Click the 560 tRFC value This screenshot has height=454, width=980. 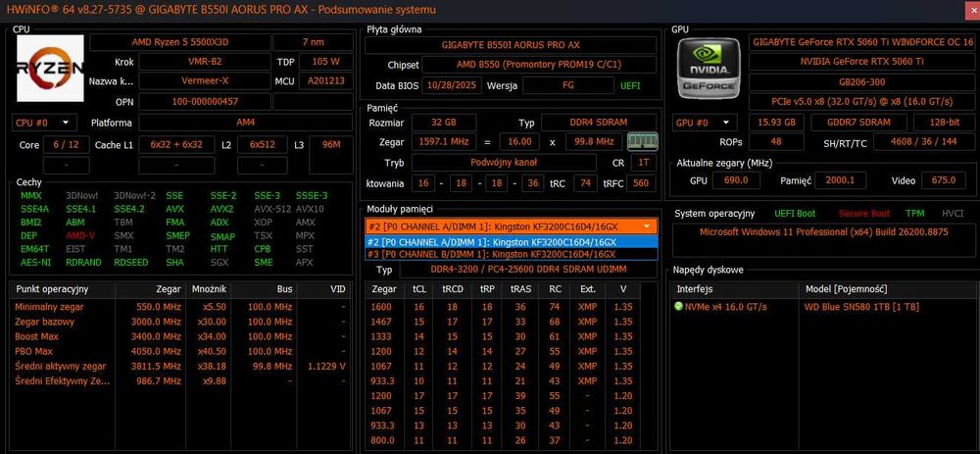pyautogui.click(x=641, y=183)
